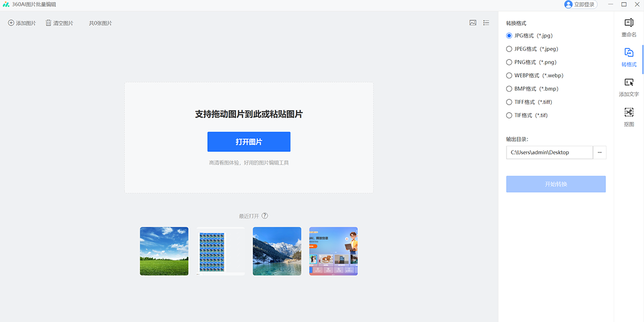
Task: Browse output directory with ellipsis button
Action: coord(599,152)
